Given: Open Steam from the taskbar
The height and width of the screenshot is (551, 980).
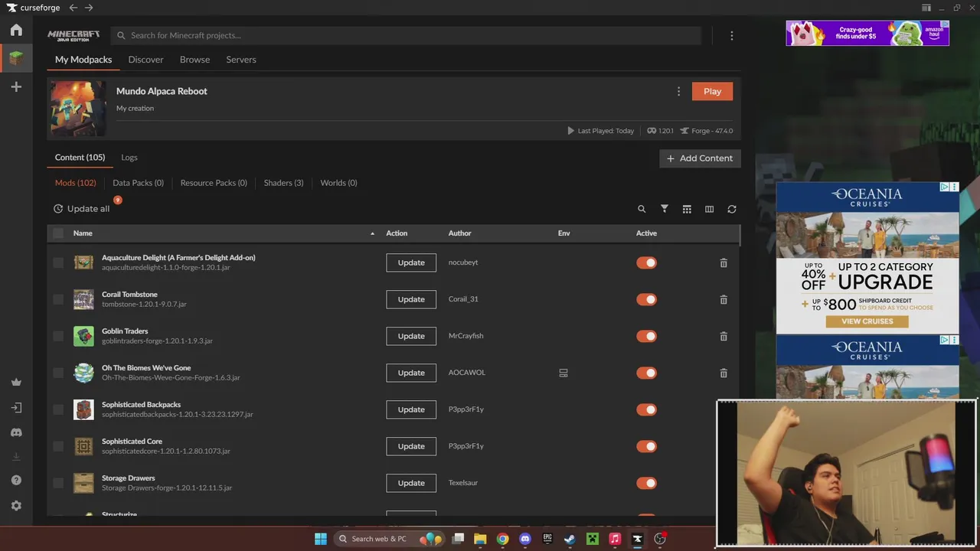Looking at the screenshot, I should point(570,539).
